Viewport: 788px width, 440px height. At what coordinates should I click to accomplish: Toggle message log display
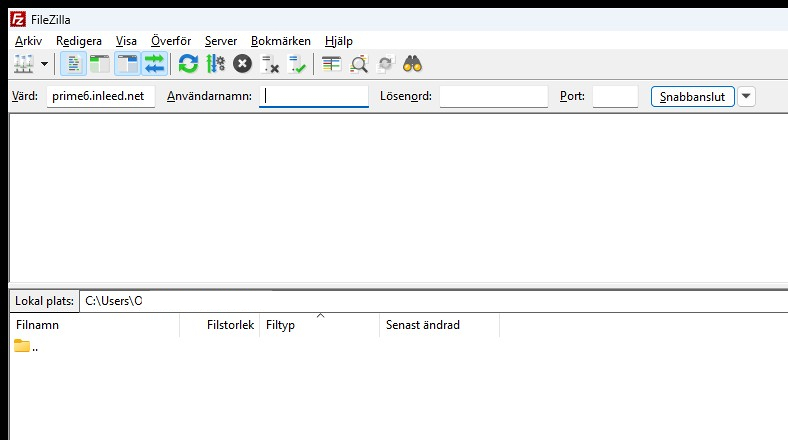[x=73, y=64]
